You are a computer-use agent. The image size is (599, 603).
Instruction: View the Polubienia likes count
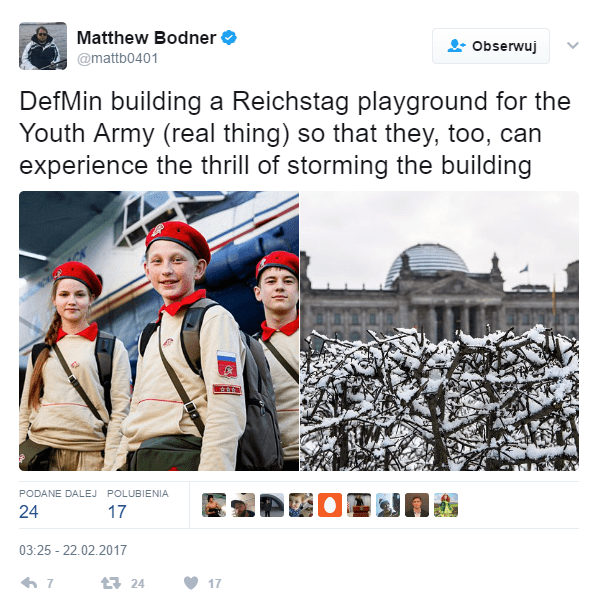click(x=138, y=505)
